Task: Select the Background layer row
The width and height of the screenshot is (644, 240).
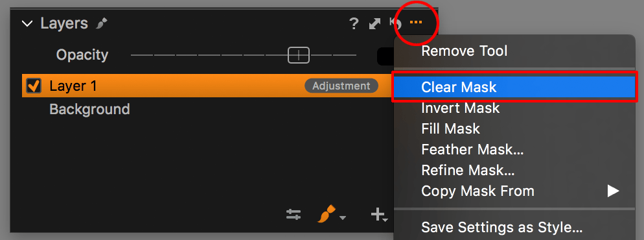Action: [x=207, y=110]
